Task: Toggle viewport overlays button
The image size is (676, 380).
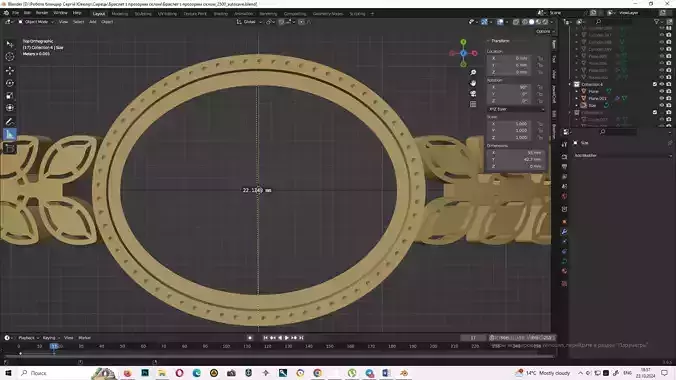Action: pos(500,22)
